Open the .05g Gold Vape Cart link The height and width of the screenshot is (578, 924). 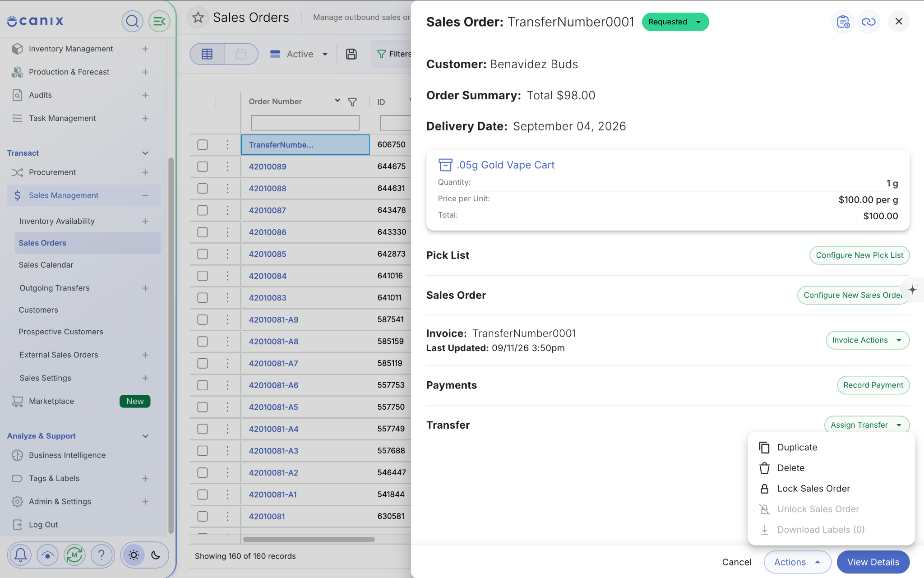click(505, 165)
